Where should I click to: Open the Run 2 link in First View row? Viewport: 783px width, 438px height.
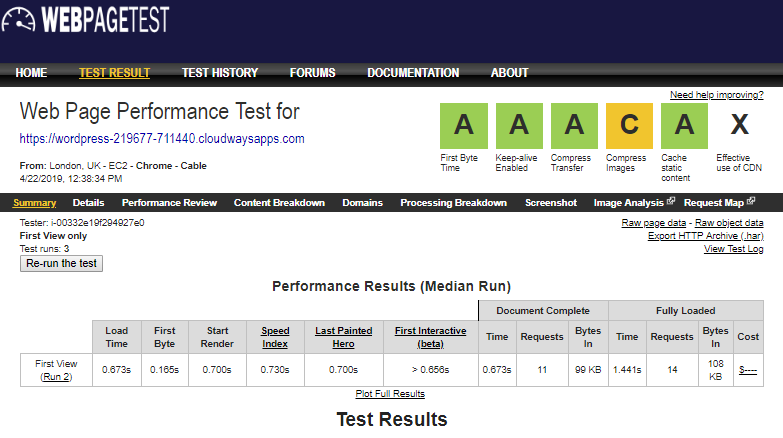click(56, 377)
